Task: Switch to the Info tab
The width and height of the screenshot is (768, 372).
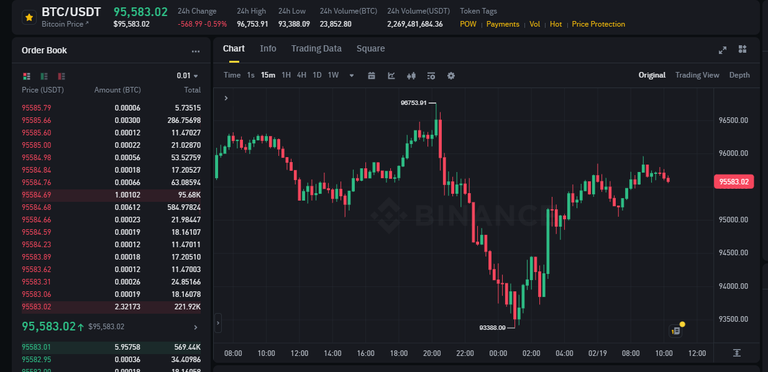Action: coord(268,48)
